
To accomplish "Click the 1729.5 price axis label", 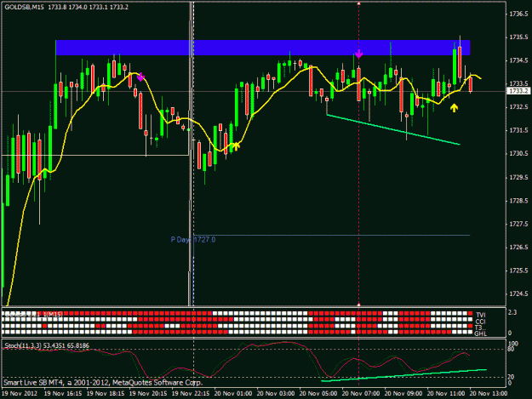I will [518, 177].
